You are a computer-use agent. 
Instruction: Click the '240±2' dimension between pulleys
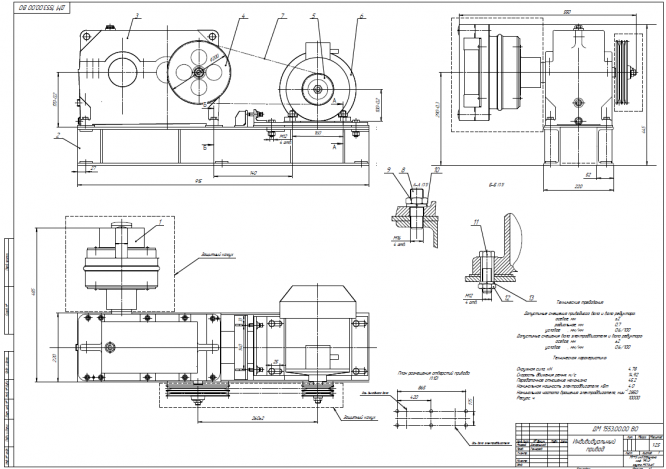tap(258, 418)
